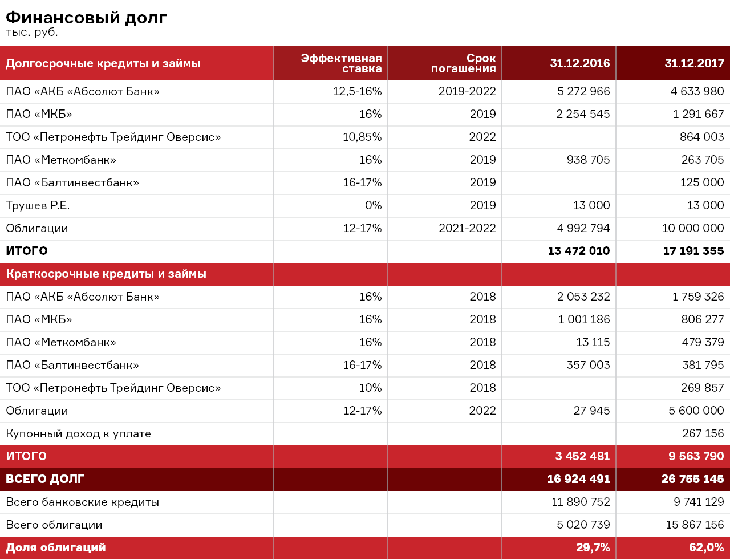Select the value '806 277'
This screenshot has height=560, width=730.
[703, 319]
